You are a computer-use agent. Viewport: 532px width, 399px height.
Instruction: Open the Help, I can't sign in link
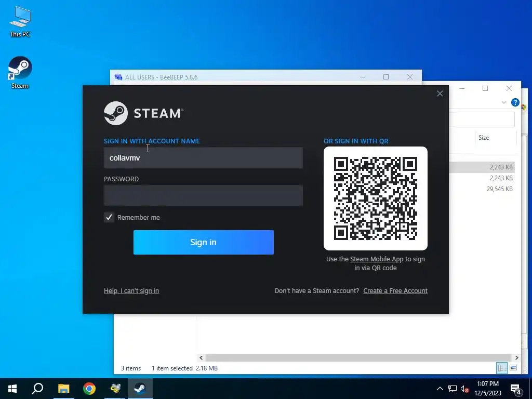click(131, 291)
